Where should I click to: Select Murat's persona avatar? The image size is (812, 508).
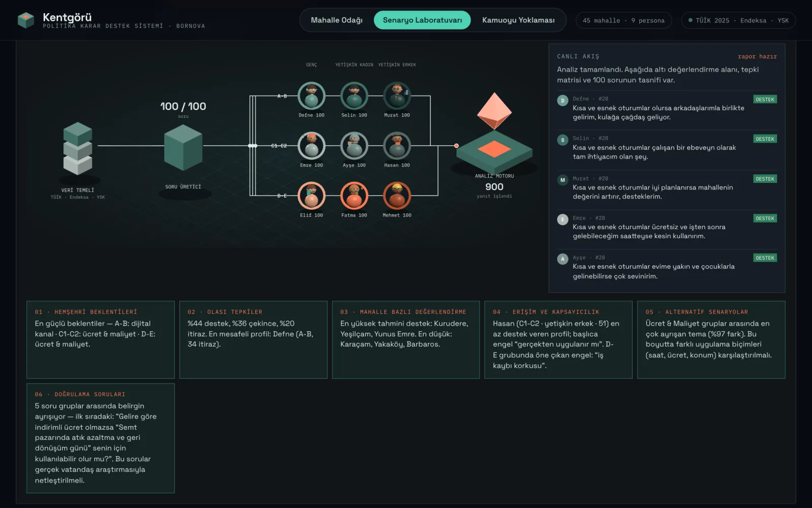[x=397, y=96]
